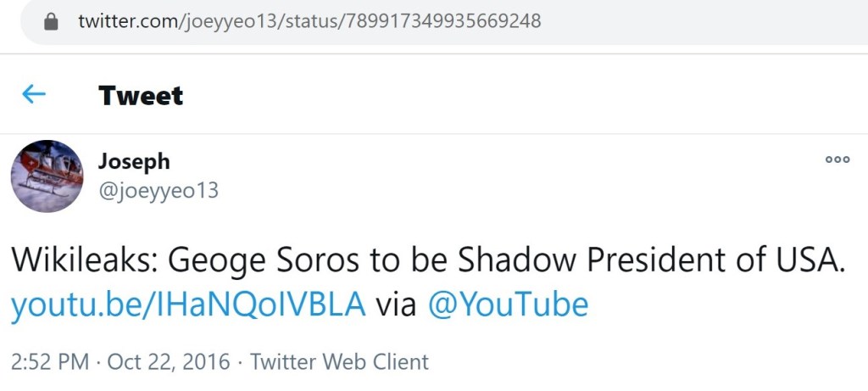
Task: Click the status ID number in URL
Action: click(x=442, y=21)
